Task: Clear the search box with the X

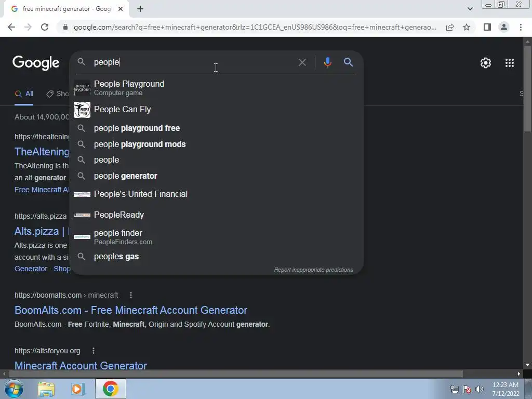Action: point(302,62)
